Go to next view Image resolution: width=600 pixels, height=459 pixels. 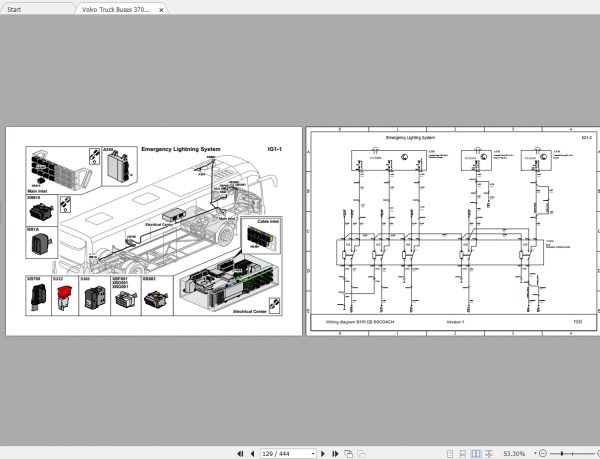[x=362, y=454]
